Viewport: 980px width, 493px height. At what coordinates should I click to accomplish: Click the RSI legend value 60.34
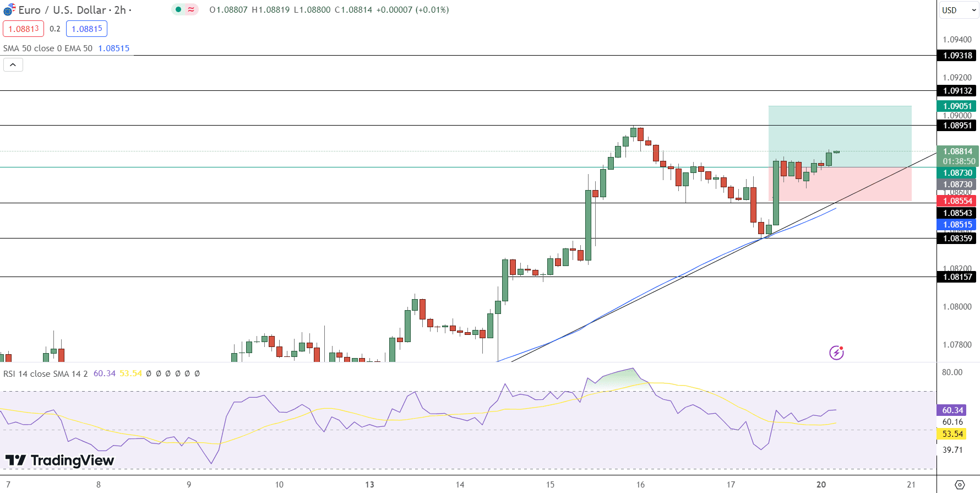[x=105, y=373]
